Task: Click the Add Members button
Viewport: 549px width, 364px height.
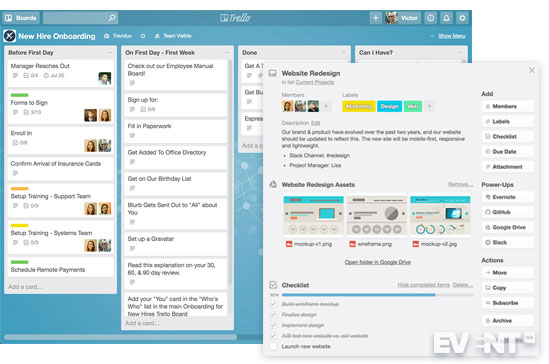Action: (508, 106)
